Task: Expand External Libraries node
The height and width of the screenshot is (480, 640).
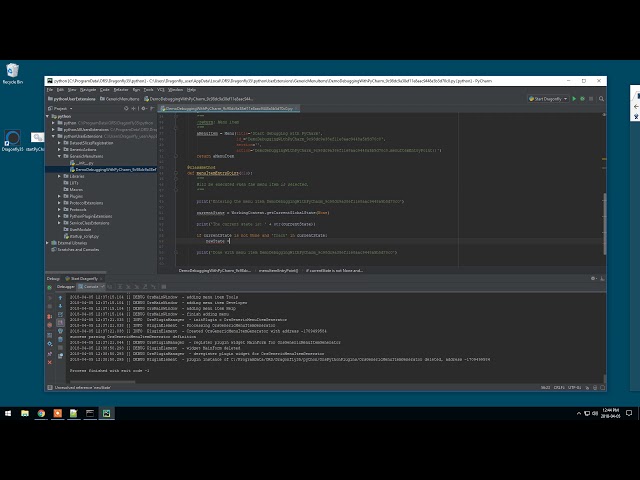Action: pos(48,243)
